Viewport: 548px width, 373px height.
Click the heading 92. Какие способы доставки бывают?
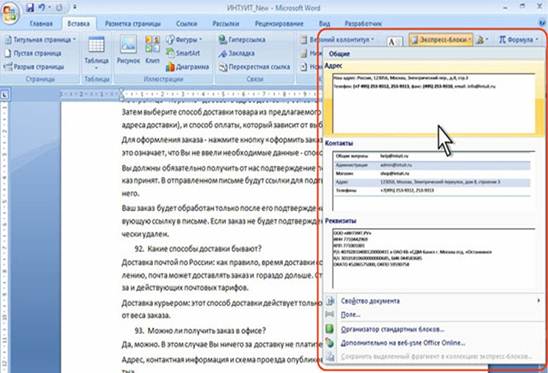198,249
